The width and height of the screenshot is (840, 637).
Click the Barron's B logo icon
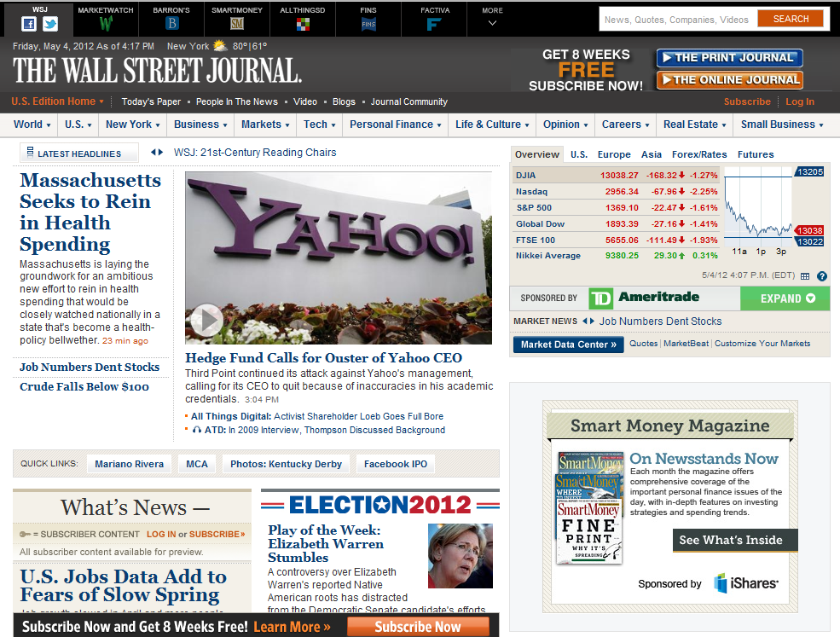point(171,22)
